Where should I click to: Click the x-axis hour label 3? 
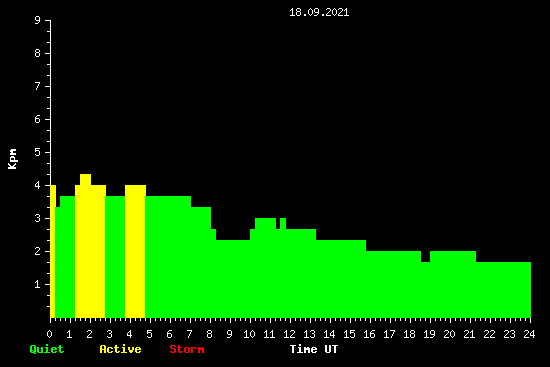109,334
